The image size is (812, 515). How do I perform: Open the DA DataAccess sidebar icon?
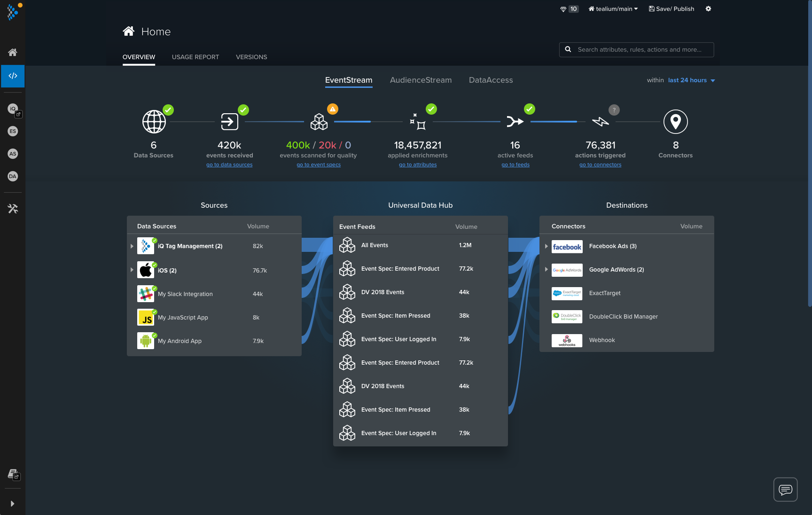(x=13, y=176)
